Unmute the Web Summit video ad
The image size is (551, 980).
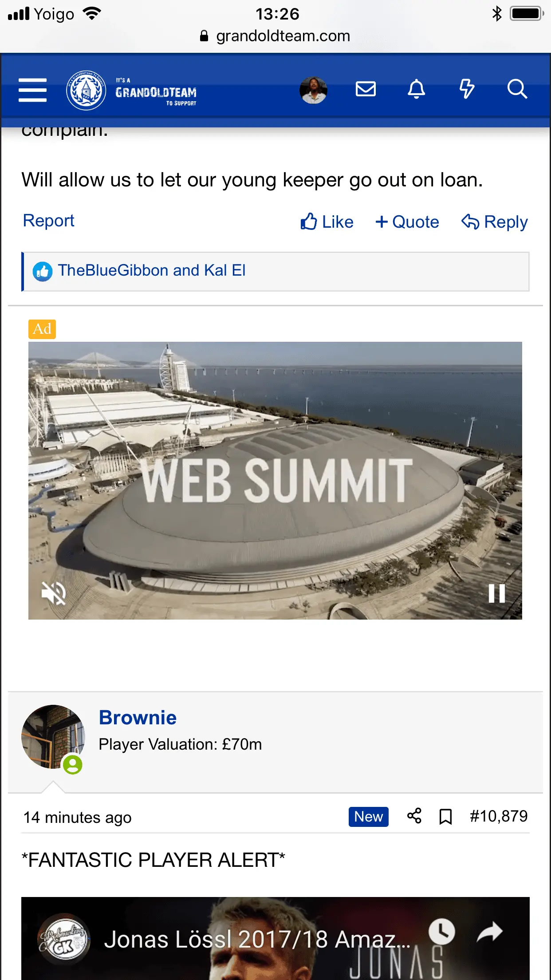click(54, 593)
